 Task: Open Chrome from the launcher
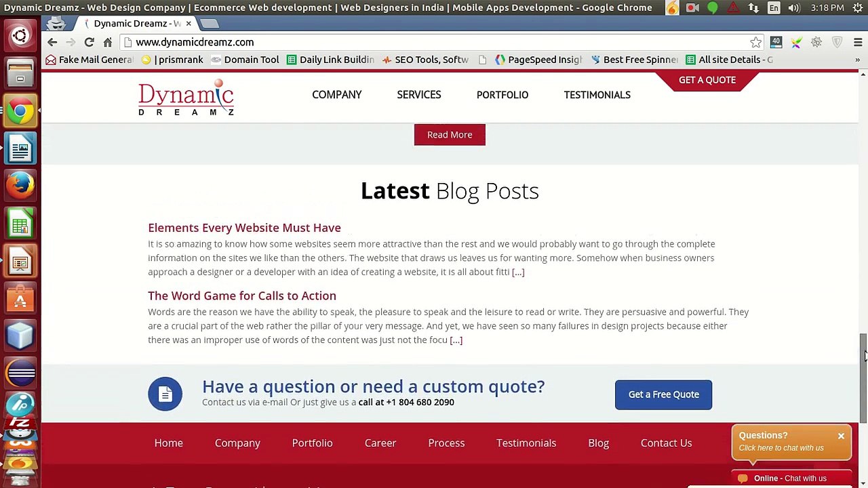click(x=20, y=110)
